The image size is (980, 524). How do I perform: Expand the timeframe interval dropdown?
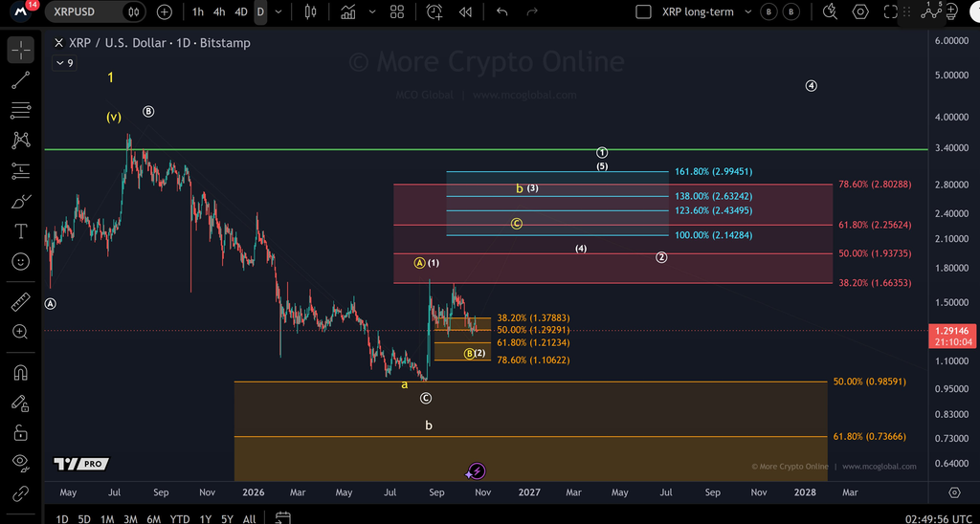click(278, 11)
